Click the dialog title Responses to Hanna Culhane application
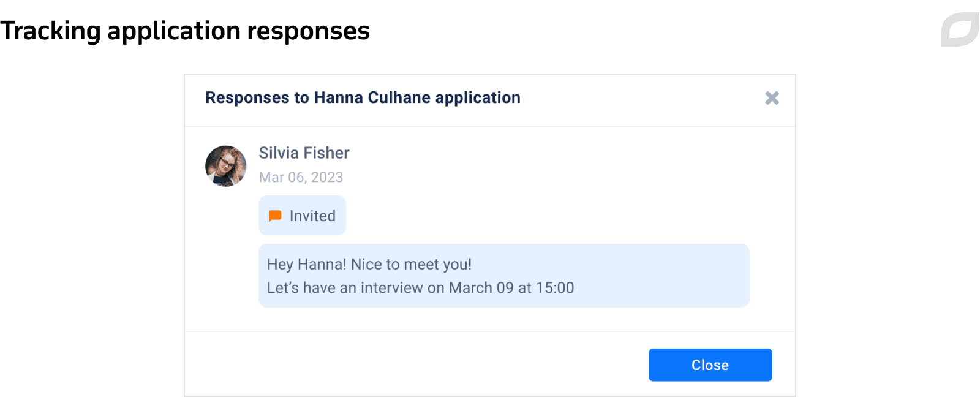Image resolution: width=980 pixels, height=397 pixels. [x=363, y=97]
